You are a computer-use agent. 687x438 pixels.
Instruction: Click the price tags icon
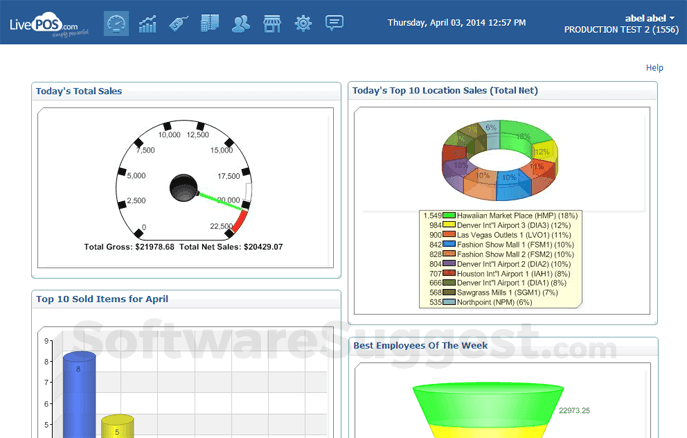[x=179, y=23]
